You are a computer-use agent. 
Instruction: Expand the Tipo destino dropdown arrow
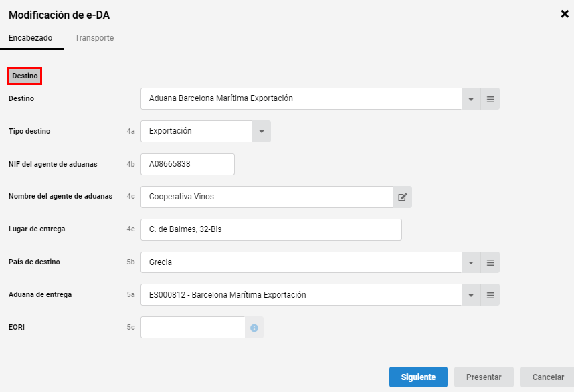262,131
